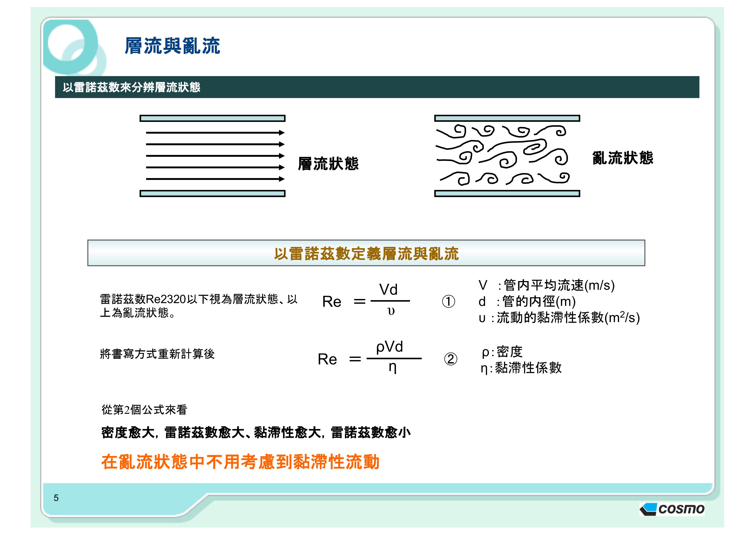756x535 pixels.
Task: Click the ρ:密度 definition
Action: (x=502, y=352)
